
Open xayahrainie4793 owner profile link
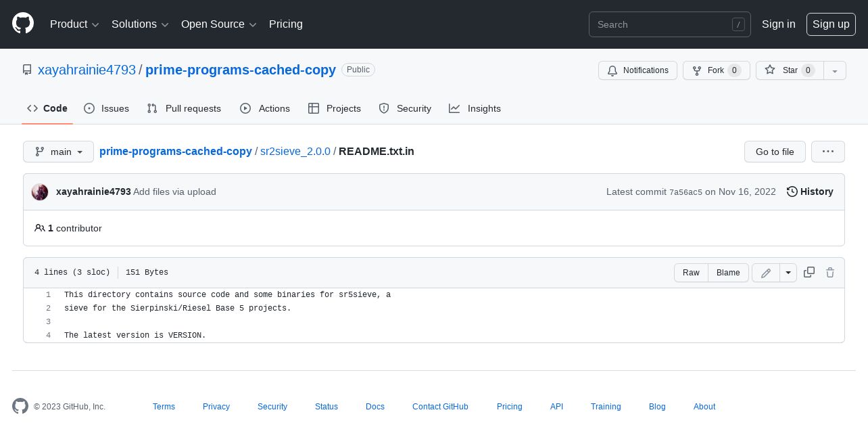(87, 70)
